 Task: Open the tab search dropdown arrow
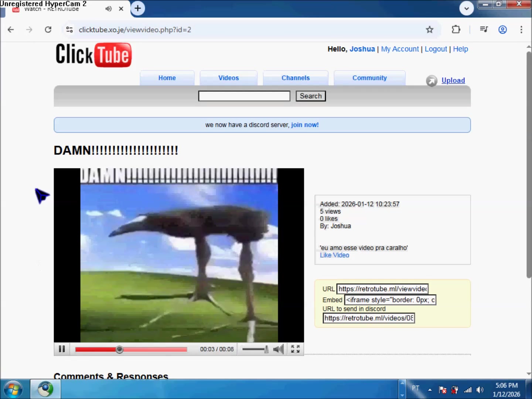point(466,8)
